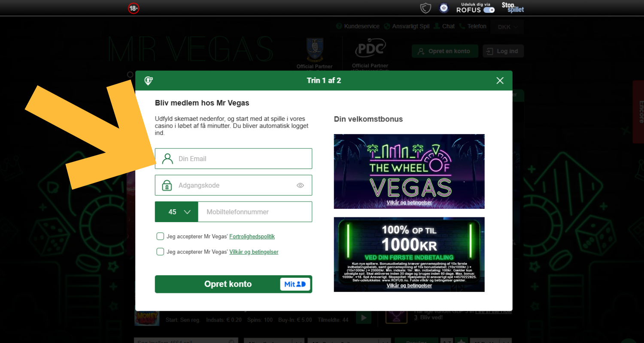Click the 100% op til 1000kr banner
Viewport: 644px width, 343px height.
(x=409, y=254)
